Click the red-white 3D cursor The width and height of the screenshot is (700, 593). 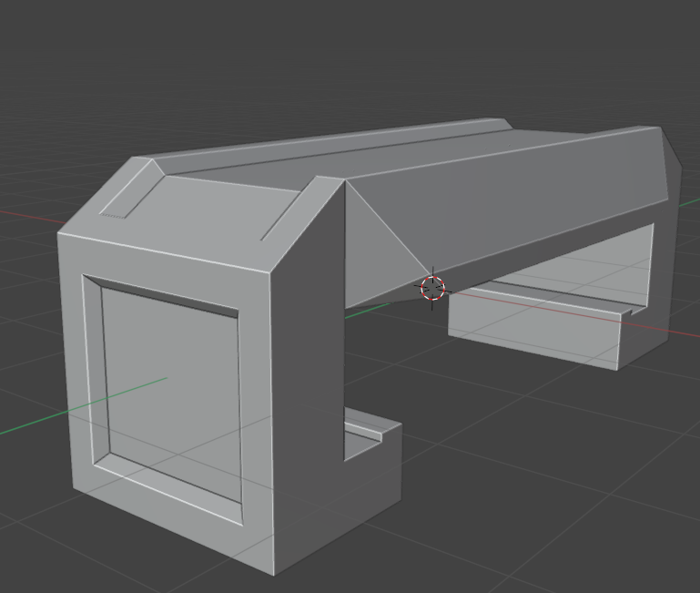(432, 288)
